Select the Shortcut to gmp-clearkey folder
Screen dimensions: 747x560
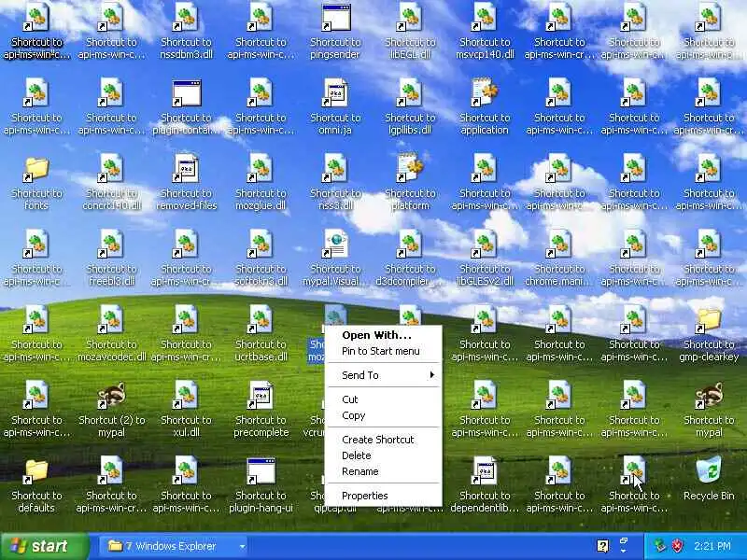coord(709,334)
